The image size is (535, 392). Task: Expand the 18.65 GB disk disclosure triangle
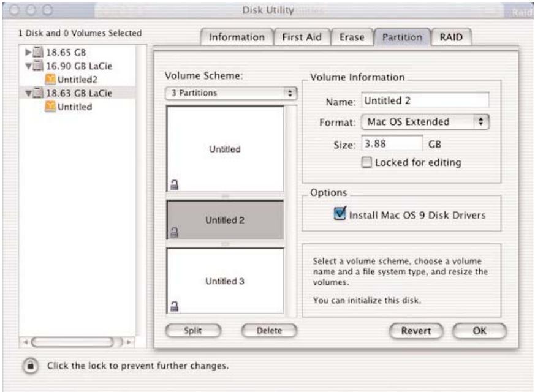tap(28, 52)
